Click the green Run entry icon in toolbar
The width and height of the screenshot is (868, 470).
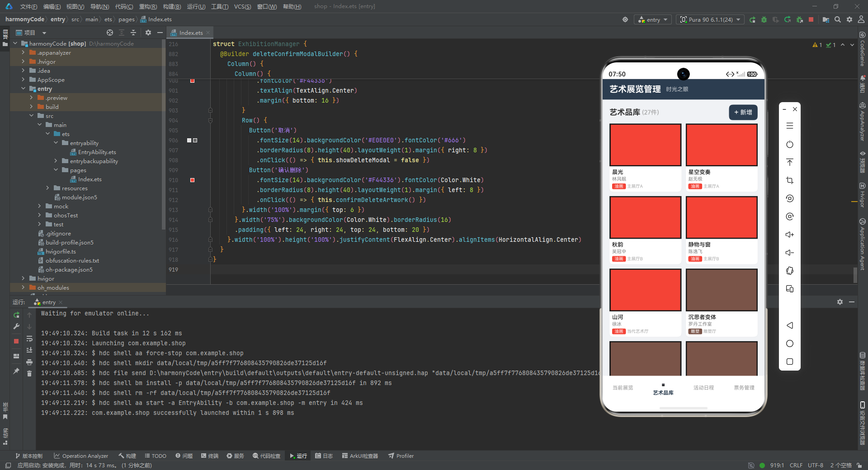(x=752, y=20)
